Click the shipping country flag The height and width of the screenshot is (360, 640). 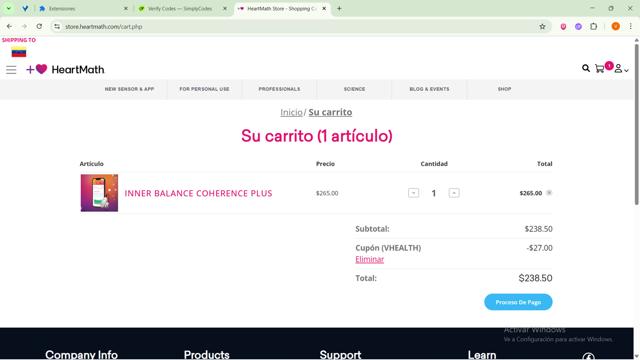(x=19, y=53)
